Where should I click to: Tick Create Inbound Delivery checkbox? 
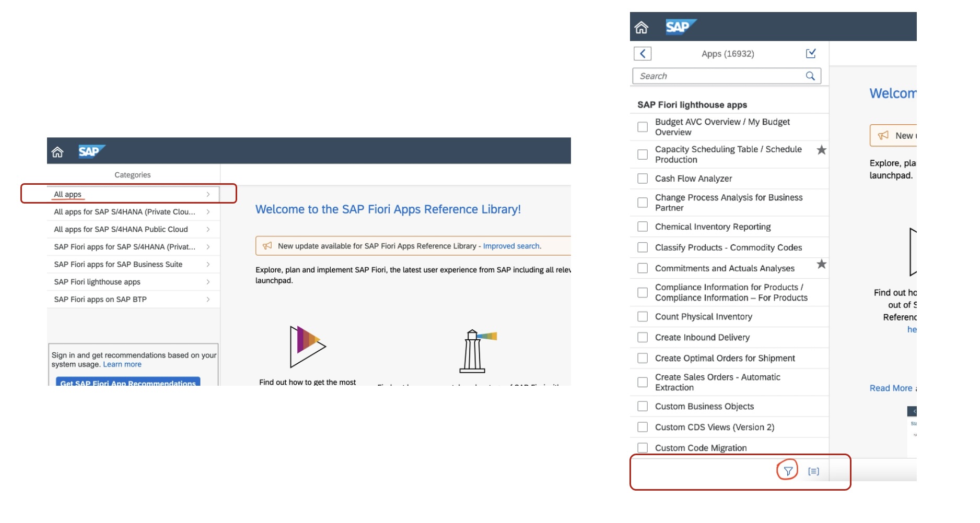[643, 337]
